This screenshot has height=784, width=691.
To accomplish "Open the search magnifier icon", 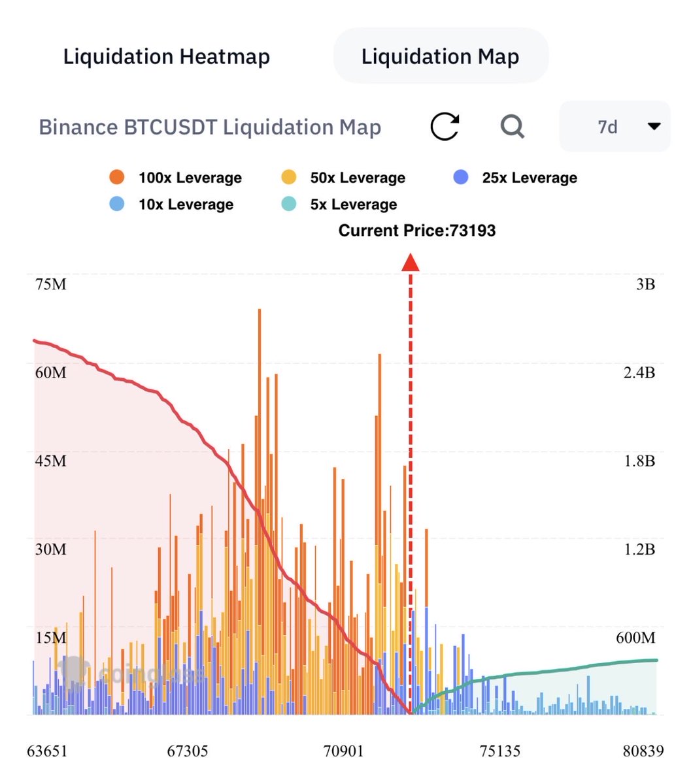I will 512,127.
